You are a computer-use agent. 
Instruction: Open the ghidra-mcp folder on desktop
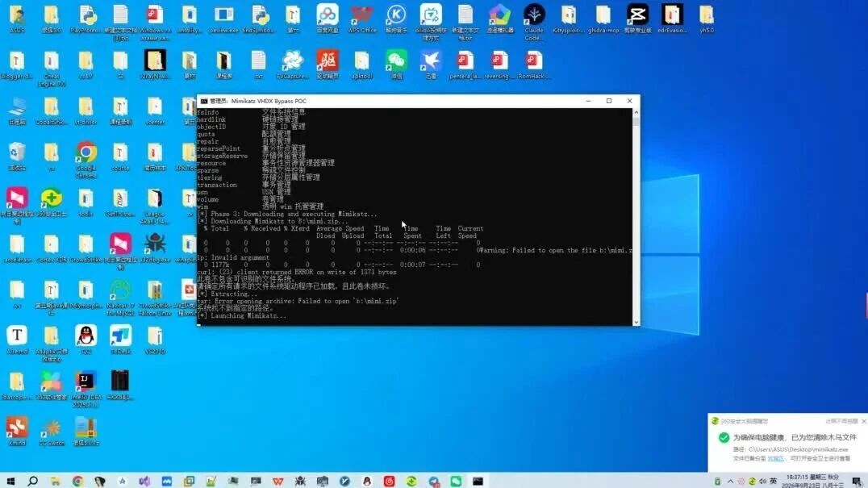[x=603, y=19]
